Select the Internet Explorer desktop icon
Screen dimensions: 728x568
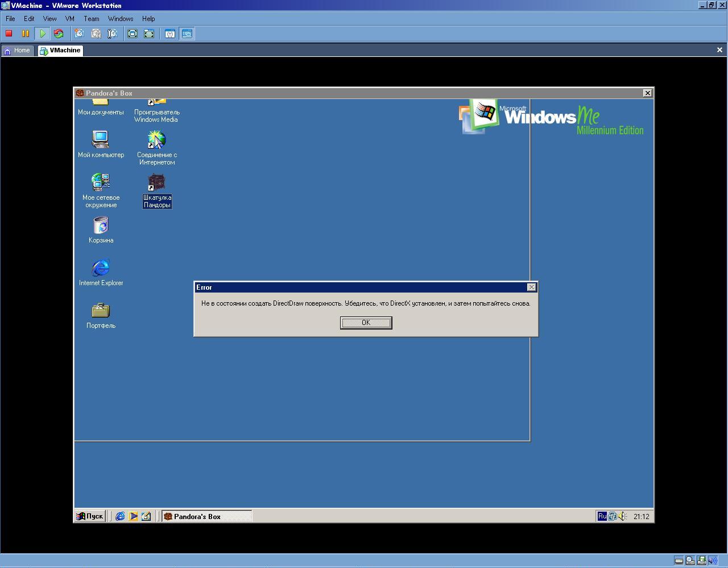pos(101,272)
